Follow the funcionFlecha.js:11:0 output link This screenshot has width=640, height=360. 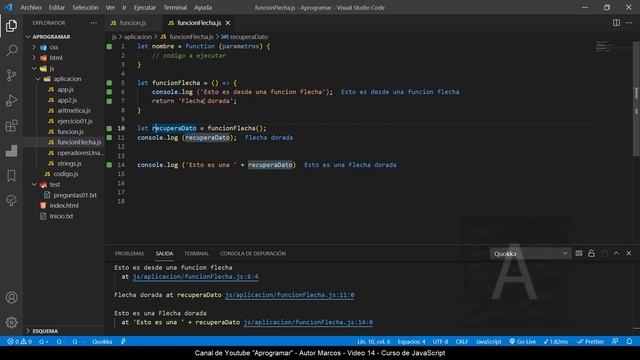click(x=290, y=295)
